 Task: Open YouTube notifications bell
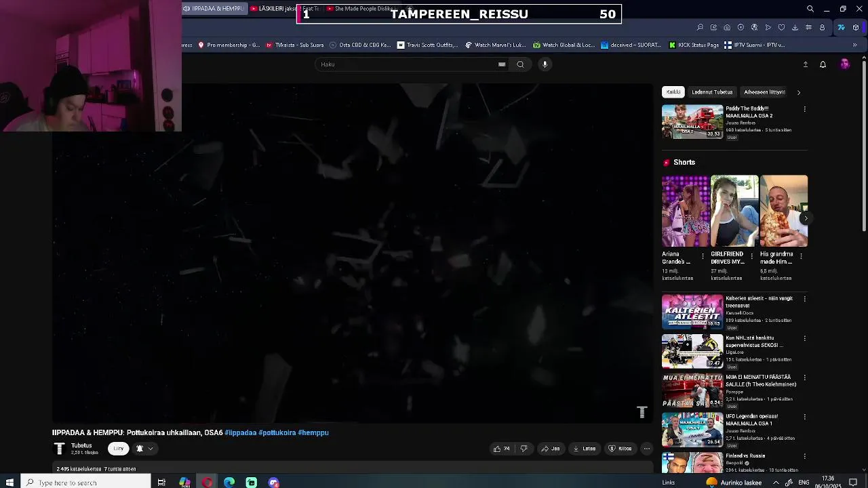pos(823,64)
